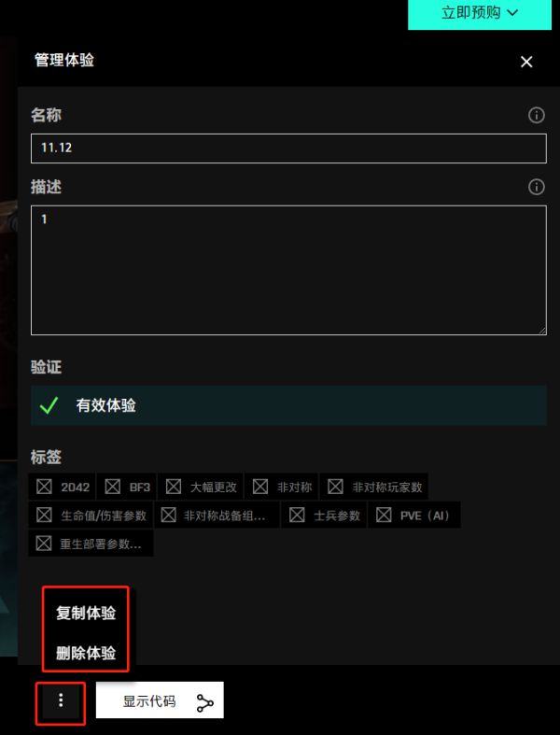Screen dimensions: 560x735
Task: Open the three-dot more options menu
Action: pyautogui.click(x=61, y=700)
